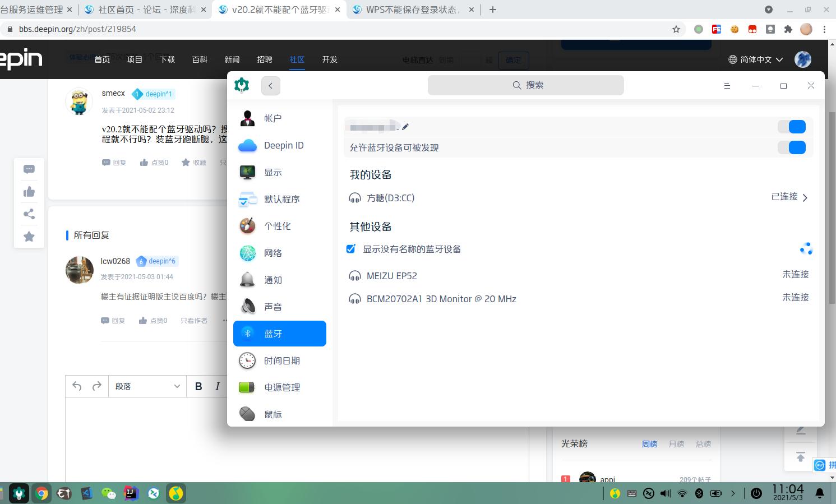Open Deepin ID settings in sidebar

click(280, 145)
